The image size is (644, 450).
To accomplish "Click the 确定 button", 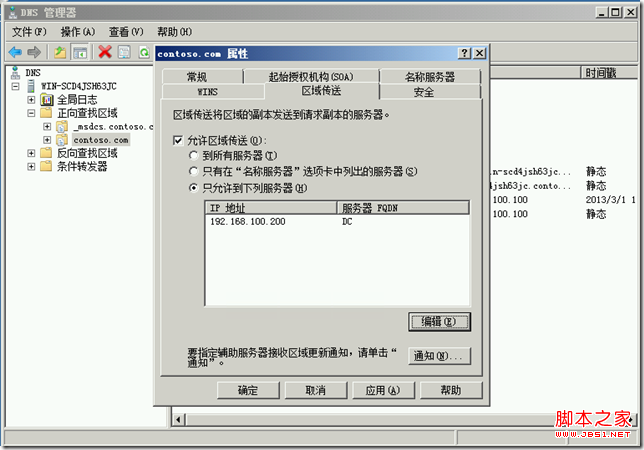I will [x=248, y=390].
